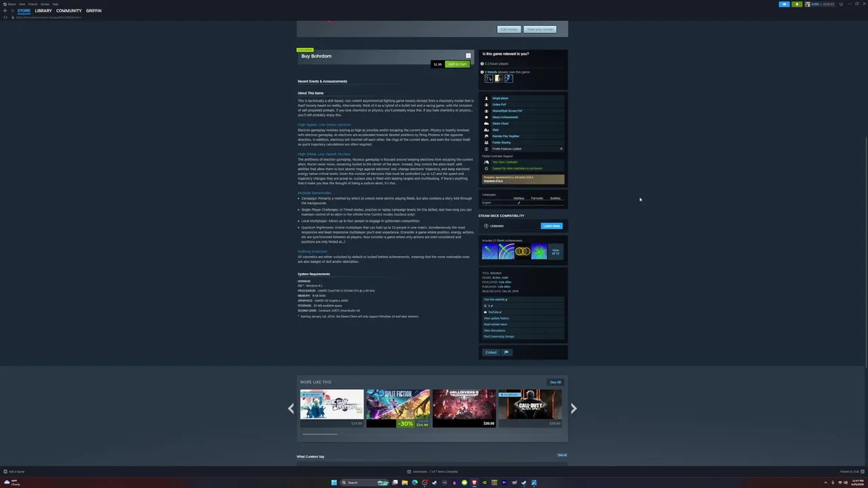Open the Bohrdom EULA link
The image size is (868, 488).
pos(493,181)
